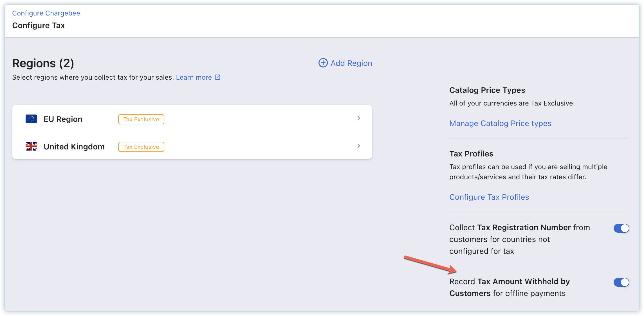Open the Configure Chargebee breadcrumb
This screenshot has width=644, height=316.
click(46, 13)
